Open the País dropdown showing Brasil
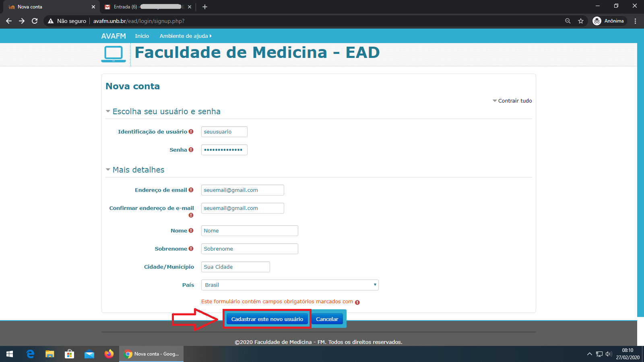This screenshot has width=644, height=362. [x=290, y=285]
